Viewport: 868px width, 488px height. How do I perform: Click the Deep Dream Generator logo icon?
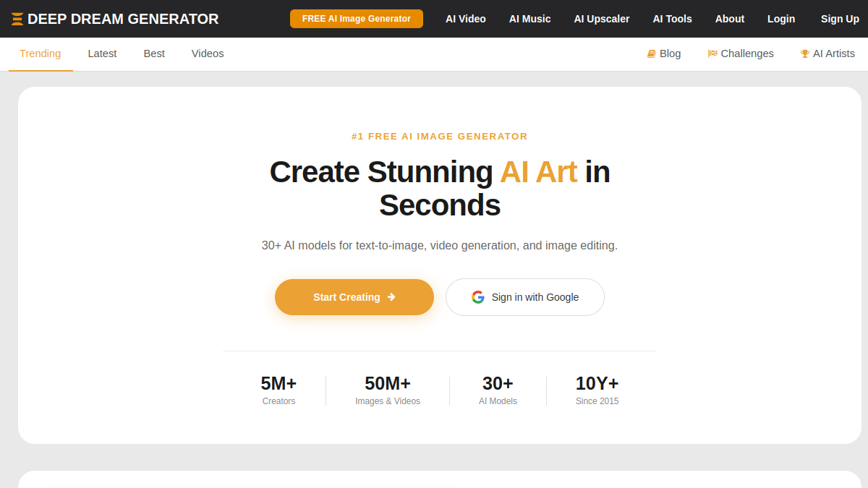[x=17, y=19]
